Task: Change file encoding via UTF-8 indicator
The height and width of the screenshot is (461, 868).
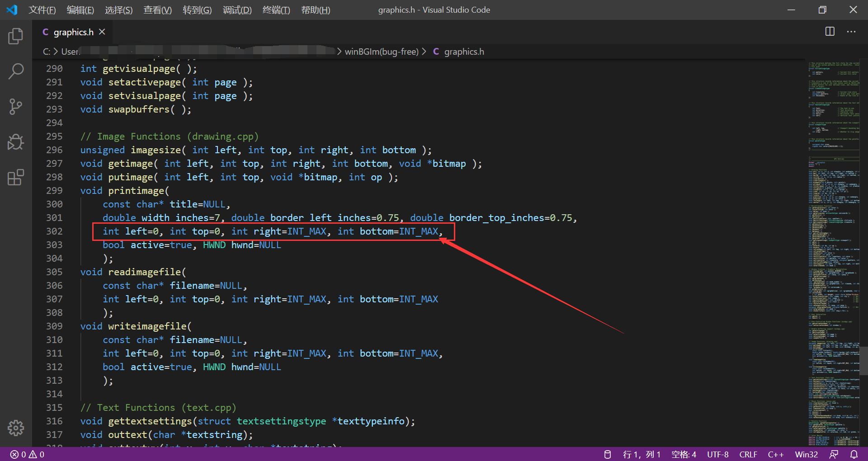Action: [717, 454]
